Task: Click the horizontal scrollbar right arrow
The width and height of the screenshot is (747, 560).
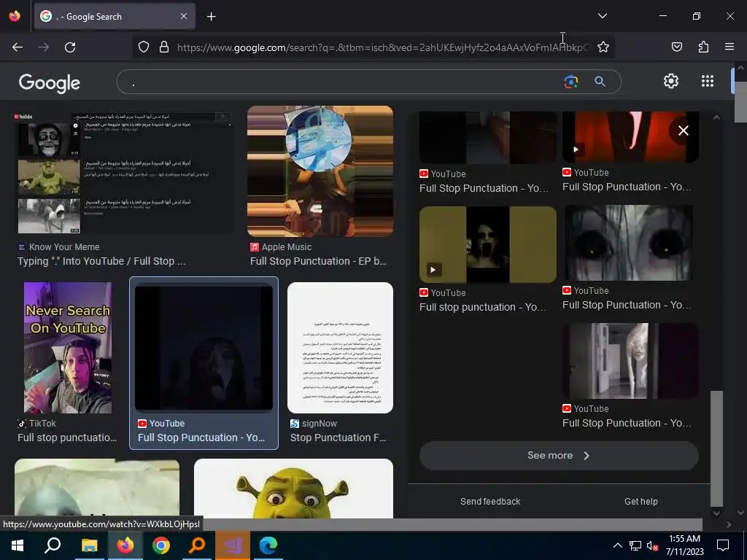Action: [729, 524]
